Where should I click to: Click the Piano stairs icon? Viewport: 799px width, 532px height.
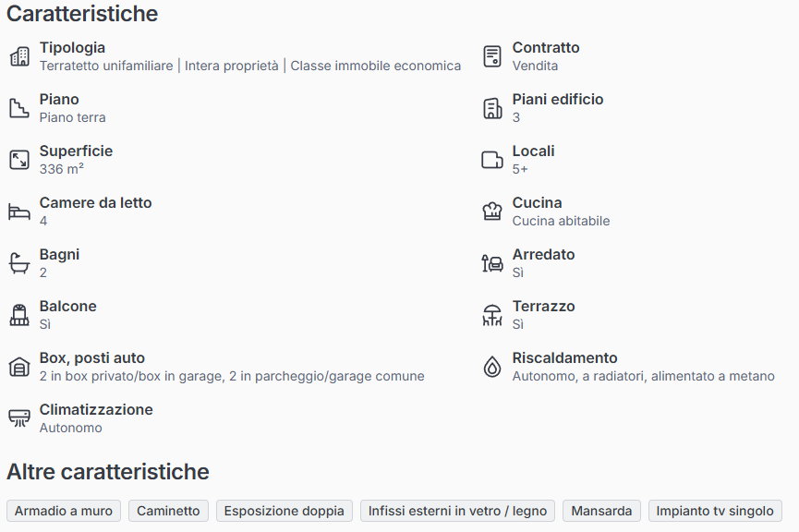pos(19,108)
